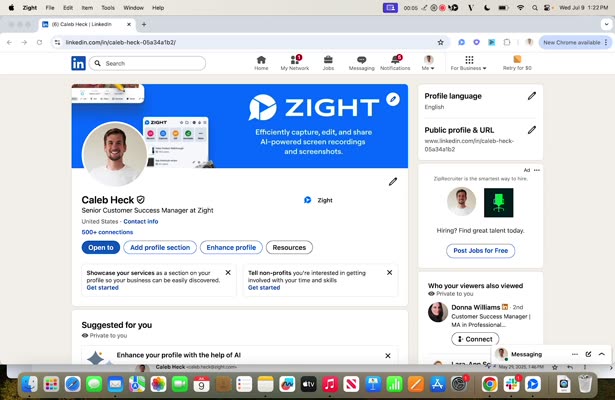Open Chrome three-dot menu
Viewport: 615px width, 400px height.
[x=606, y=42]
